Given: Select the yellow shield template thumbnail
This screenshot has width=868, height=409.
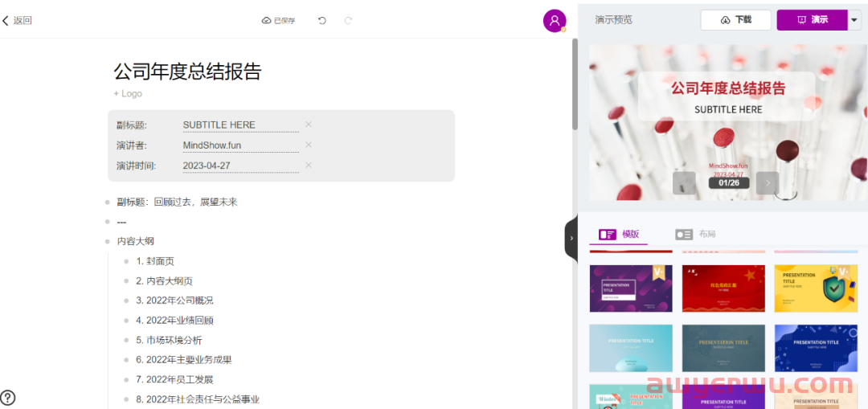Looking at the screenshot, I should tap(816, 288).
